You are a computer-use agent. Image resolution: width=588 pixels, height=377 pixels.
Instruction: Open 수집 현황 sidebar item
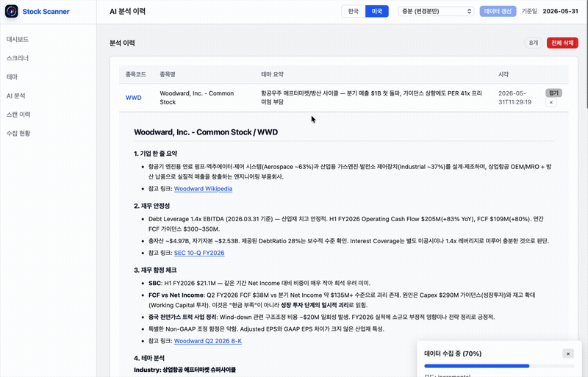18,133
